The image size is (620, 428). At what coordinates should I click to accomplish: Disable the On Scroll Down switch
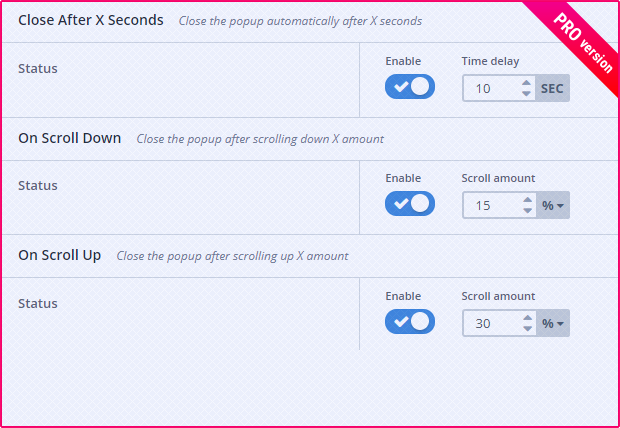tap(410, 204)
